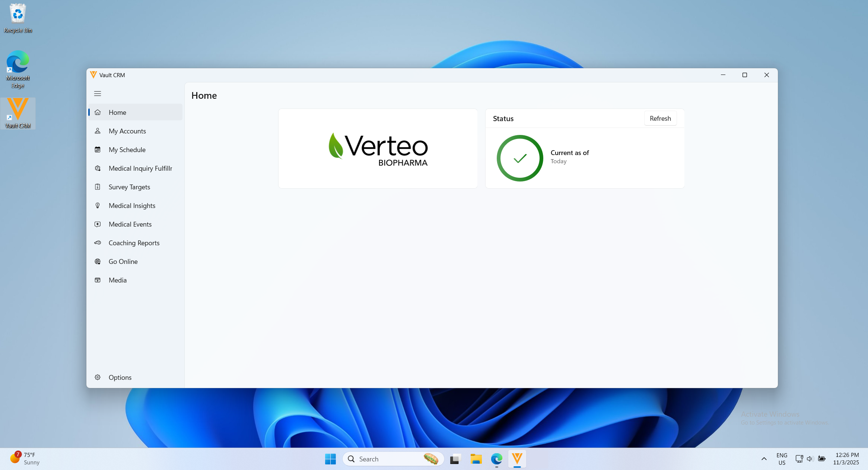868x470 pixels.
Task: Open File Explorer from taskbar
Action: (x=476, y=459)
